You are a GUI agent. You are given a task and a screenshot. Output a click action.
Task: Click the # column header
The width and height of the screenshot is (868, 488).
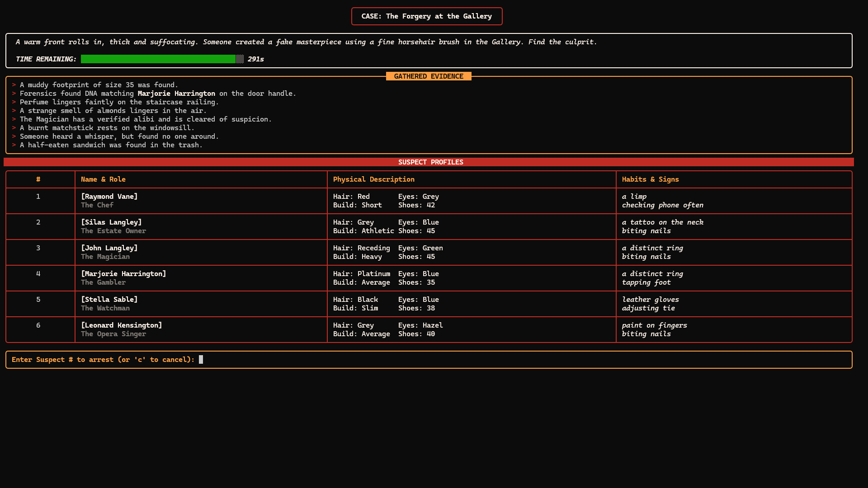[38, 179]
